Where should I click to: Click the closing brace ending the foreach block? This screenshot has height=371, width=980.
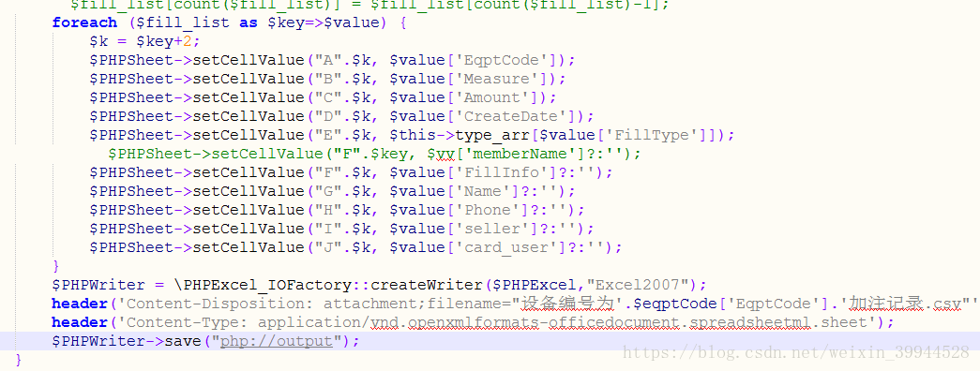[56, 266]
